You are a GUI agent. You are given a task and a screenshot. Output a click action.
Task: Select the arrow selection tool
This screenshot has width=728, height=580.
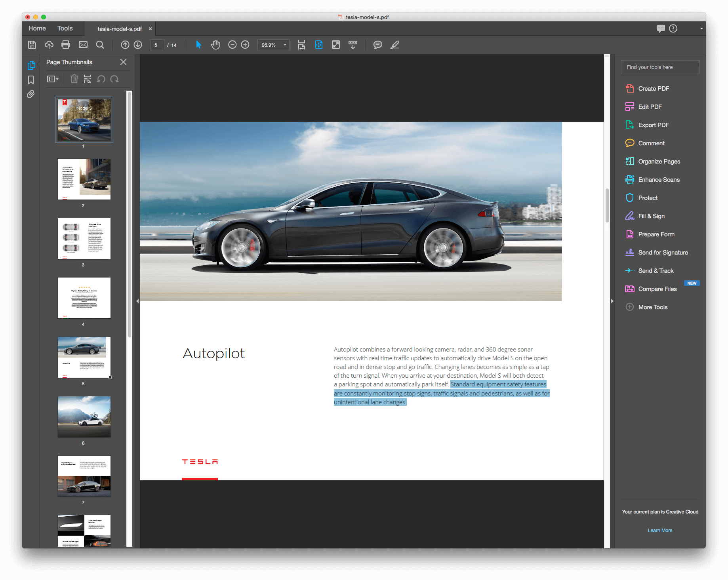[198, 45]
